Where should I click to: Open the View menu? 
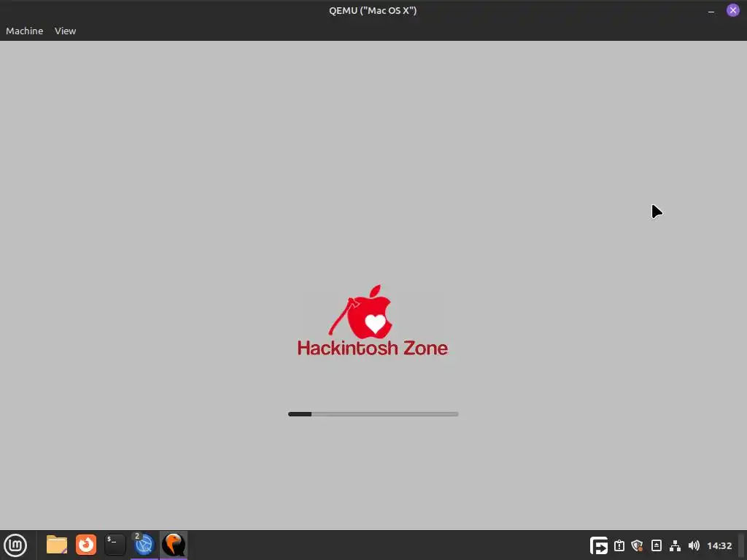point(65,31)
